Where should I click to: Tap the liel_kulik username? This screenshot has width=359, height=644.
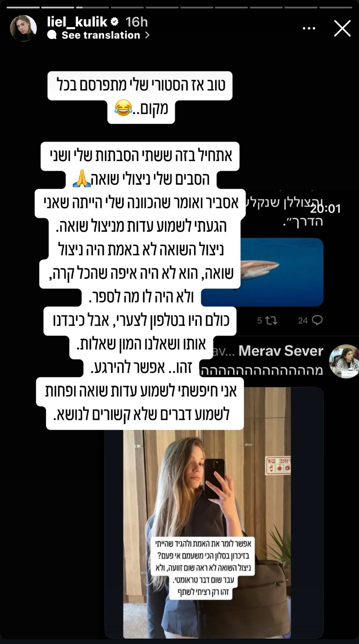click(77, 22)
